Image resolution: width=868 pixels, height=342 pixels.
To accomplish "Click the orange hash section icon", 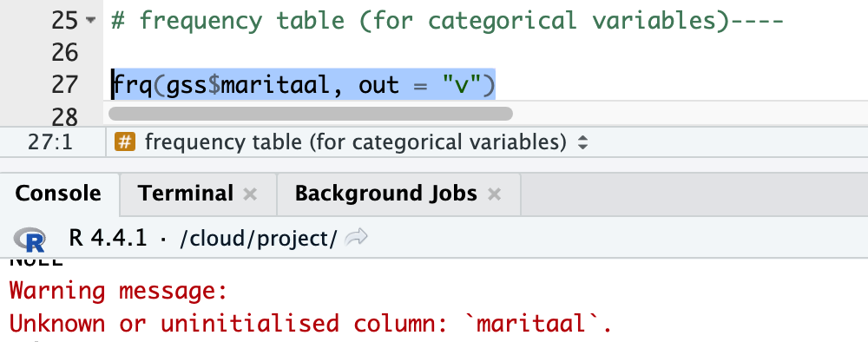I will point(125,142).
